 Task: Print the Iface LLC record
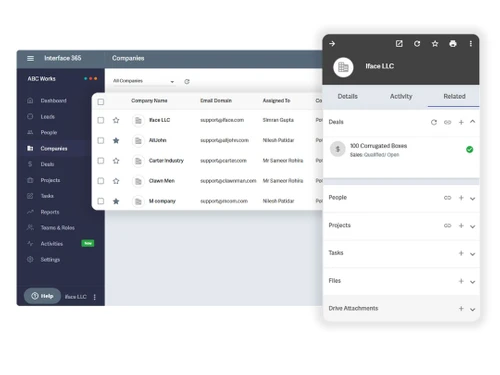tap(453, 44)
